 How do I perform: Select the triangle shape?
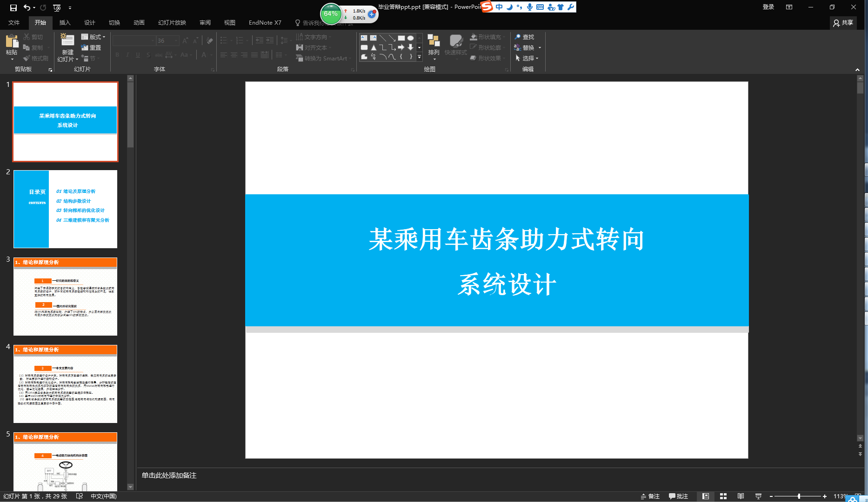click(373, 47)
